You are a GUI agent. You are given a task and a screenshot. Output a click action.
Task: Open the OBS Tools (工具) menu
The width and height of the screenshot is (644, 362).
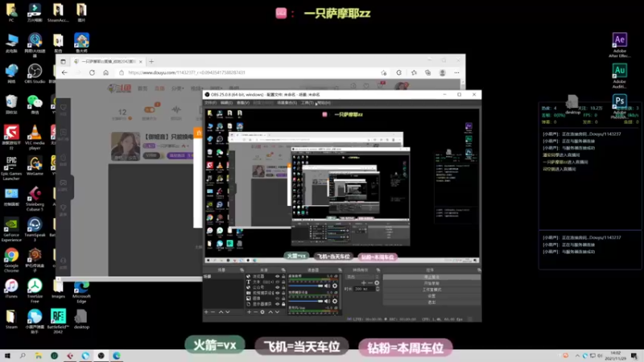pyautogui.click(x=308, y=103)
